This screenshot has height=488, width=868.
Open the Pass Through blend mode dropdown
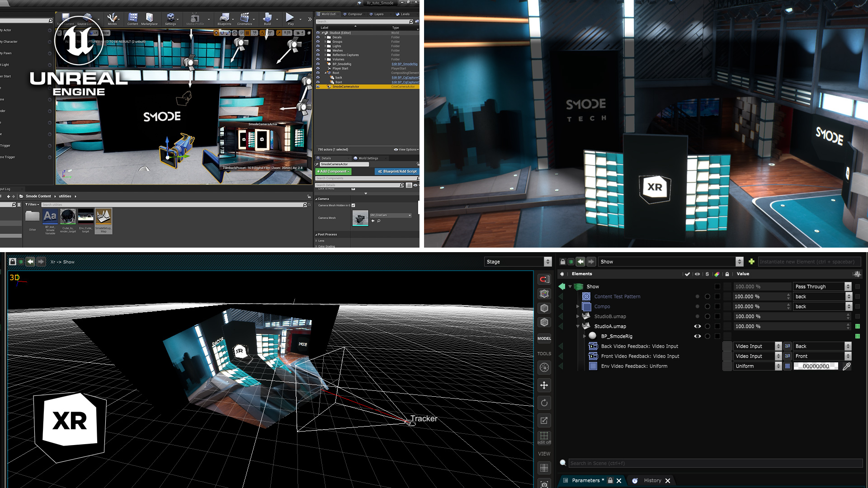(x=822, y=286)
